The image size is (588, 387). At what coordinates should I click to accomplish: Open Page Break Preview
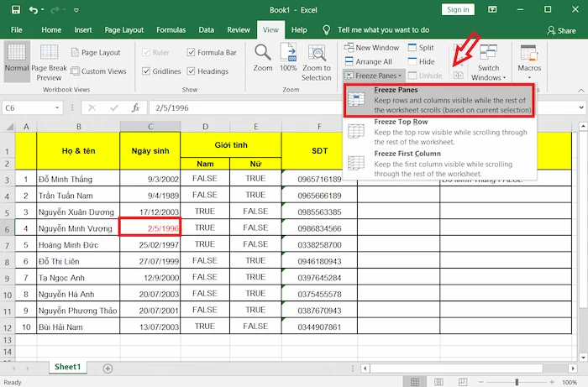[49, 62]
